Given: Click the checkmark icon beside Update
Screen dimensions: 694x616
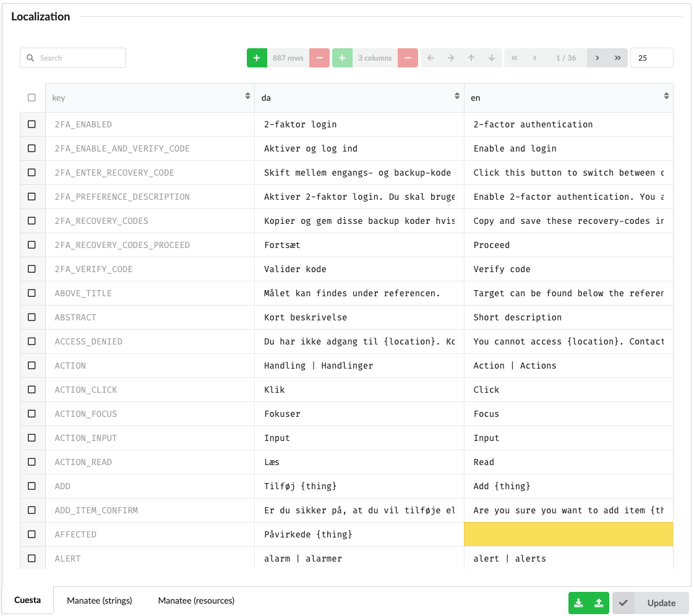Looking at the screenshot, I should click(x=623, y=603).
